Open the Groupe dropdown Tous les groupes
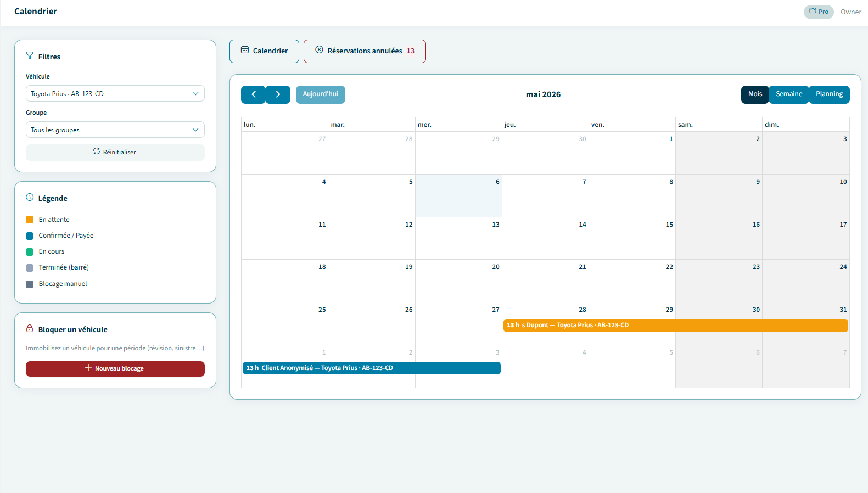Screen dimensions: 868x493 (115, 130)
